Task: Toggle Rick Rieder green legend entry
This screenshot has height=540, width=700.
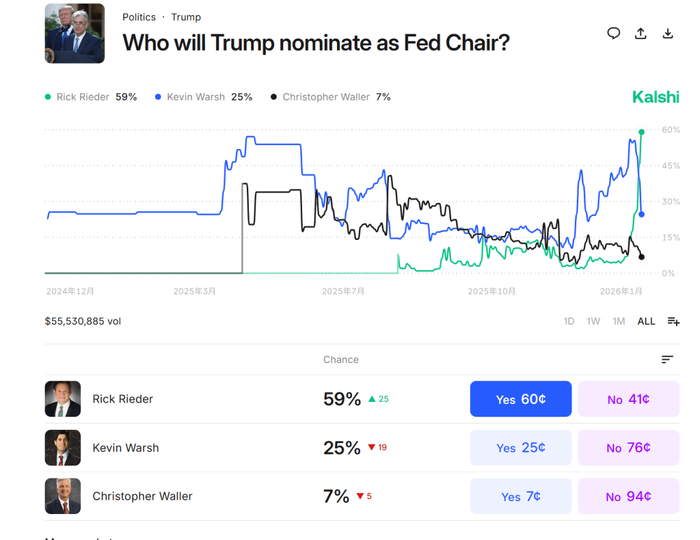Action: pos(90,97)
